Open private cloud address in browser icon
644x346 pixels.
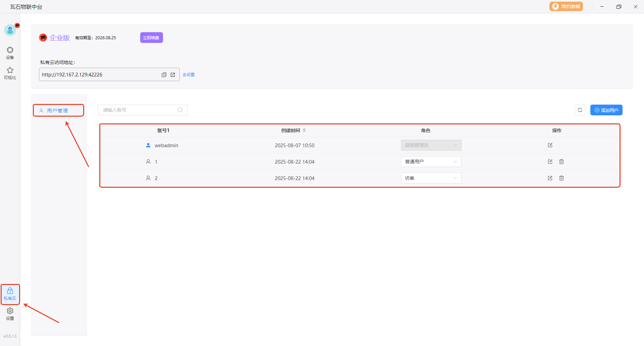pyautogui.click(x=173, y=75)
